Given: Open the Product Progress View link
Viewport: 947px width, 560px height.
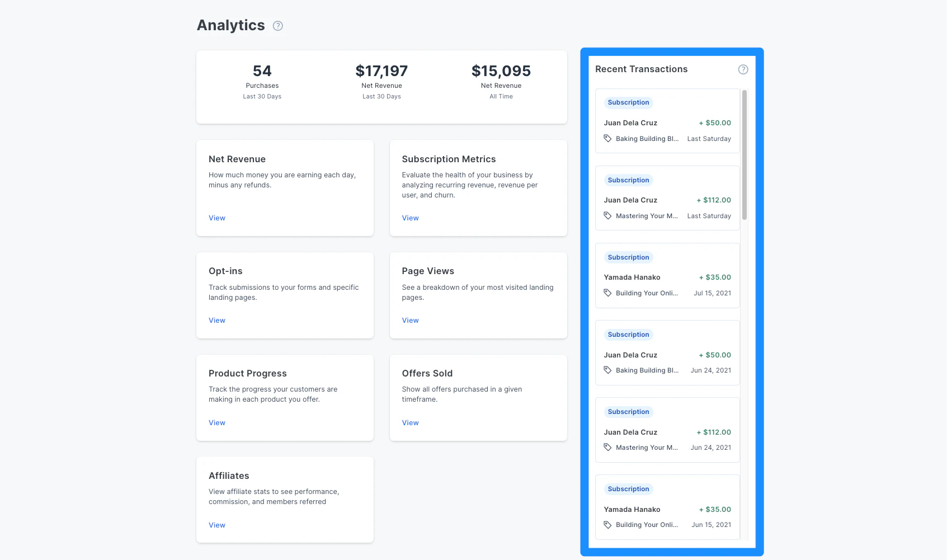Looking at the screenshot, I should coord(217,423).
